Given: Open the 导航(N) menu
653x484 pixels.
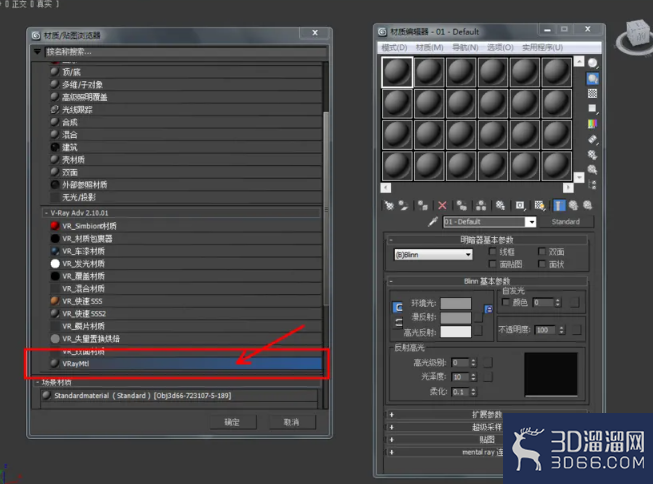Looking at the screenshot, I should tap(465, 47).
